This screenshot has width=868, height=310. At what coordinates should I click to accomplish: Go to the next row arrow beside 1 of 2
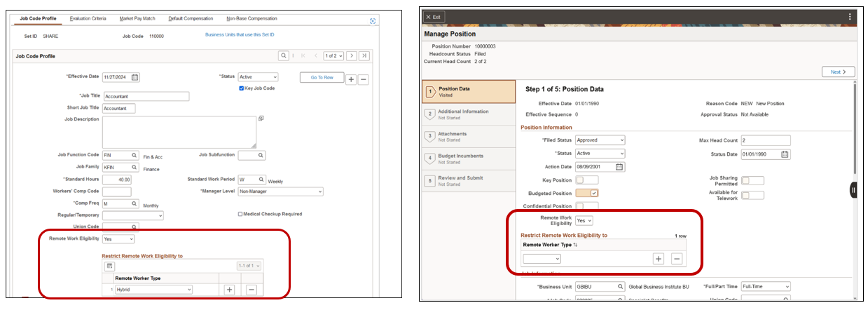coord(351,55)
